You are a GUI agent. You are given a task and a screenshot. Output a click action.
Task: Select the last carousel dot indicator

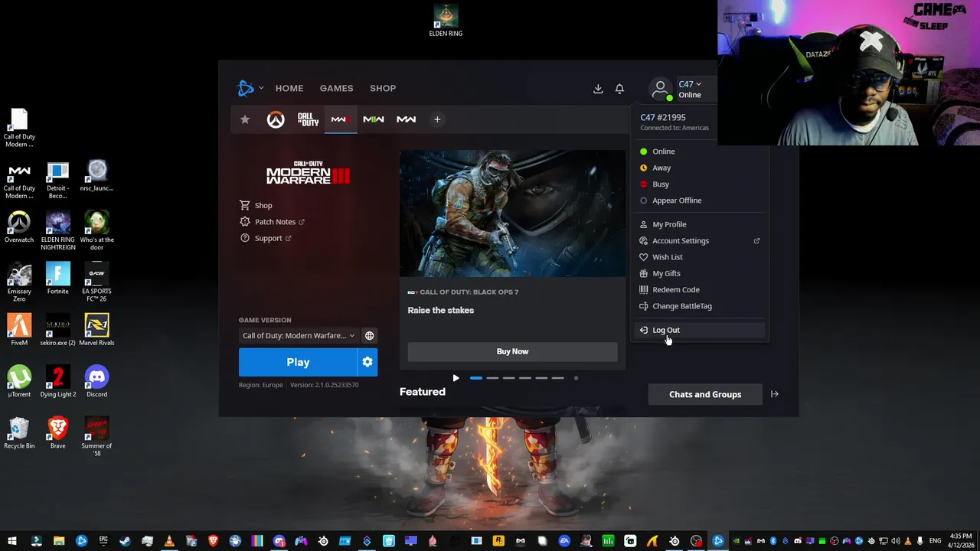tap(576, 378)
